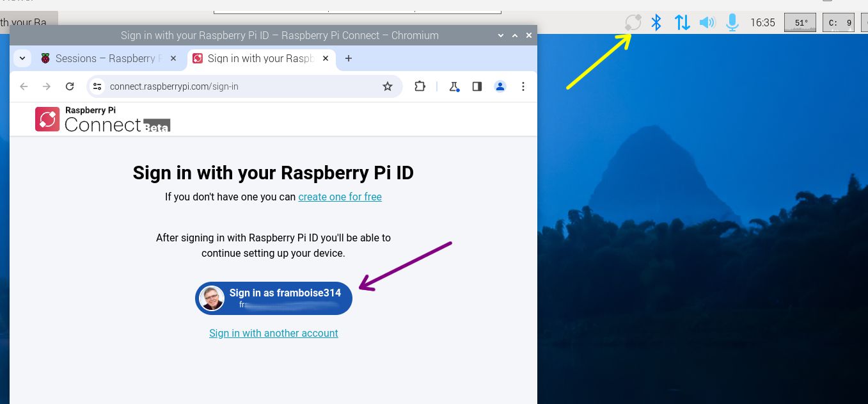Click the 51° temperature monitor

click(x=800, y=22)
